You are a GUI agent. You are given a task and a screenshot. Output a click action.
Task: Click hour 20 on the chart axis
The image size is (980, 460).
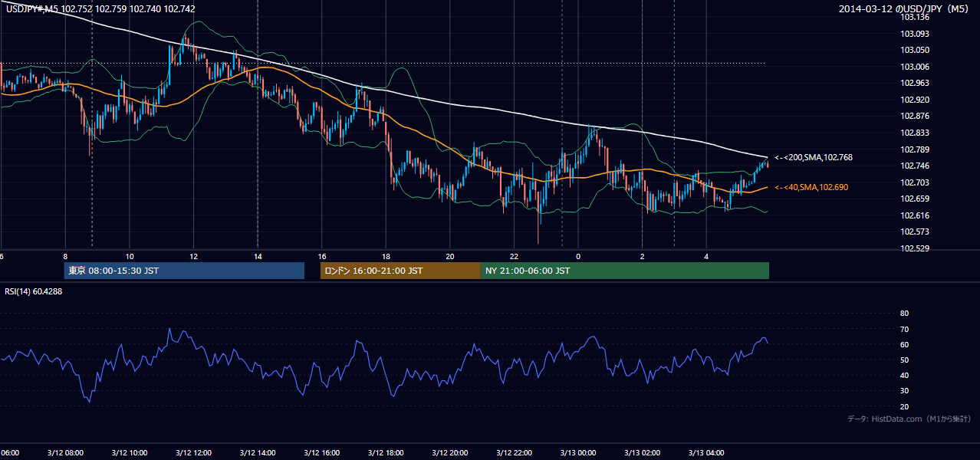[x=450, y=256]
